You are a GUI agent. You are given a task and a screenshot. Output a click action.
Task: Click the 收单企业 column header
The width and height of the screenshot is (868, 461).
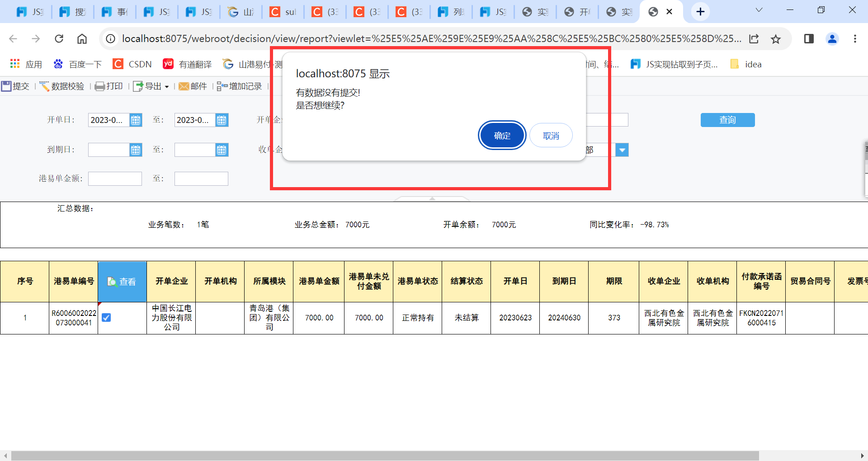point(664,282)
